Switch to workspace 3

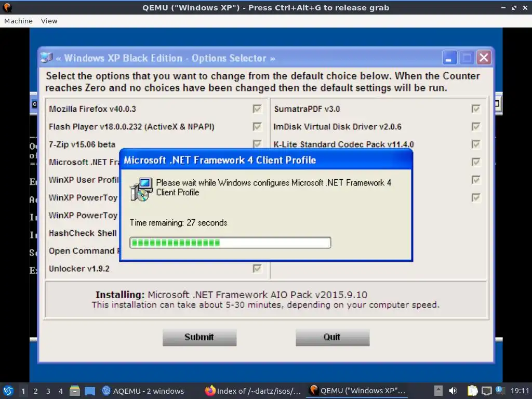[x=48, y=391]
